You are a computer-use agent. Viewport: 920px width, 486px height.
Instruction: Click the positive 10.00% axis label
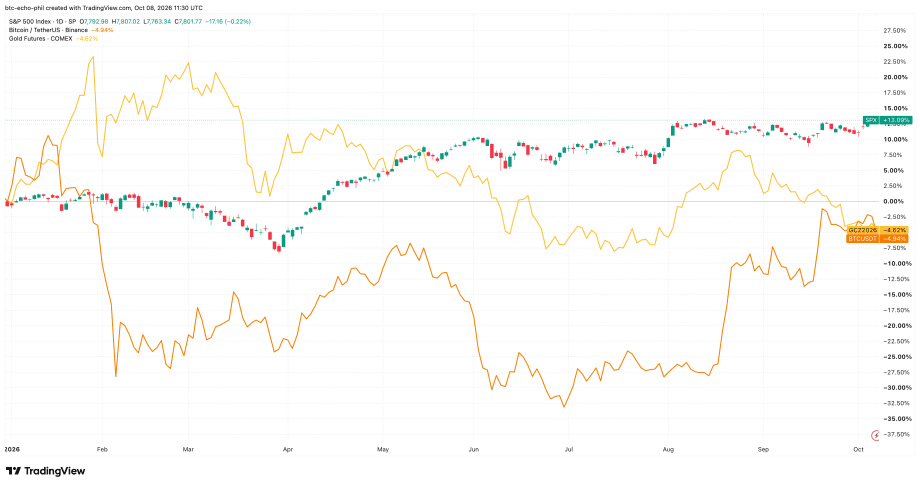coord(894,139)
